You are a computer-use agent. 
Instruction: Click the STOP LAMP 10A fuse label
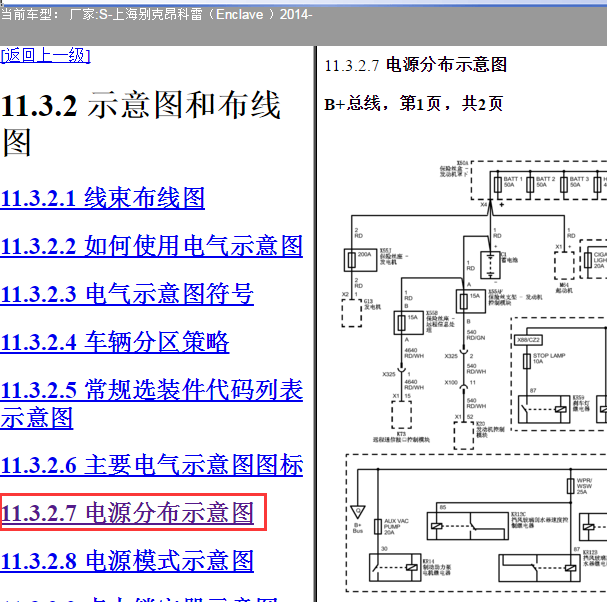tap(549, 358)
